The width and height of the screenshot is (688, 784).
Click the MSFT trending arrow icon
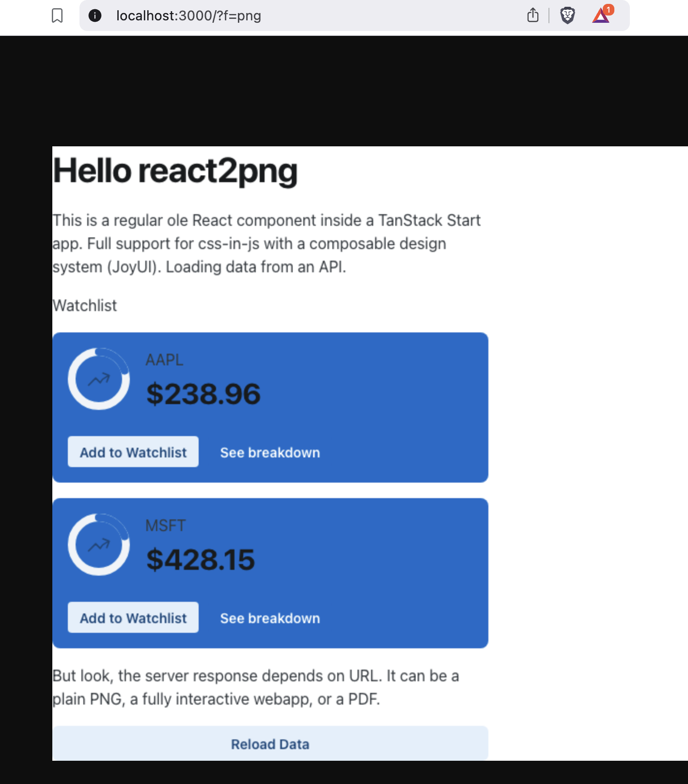[99, 545]
